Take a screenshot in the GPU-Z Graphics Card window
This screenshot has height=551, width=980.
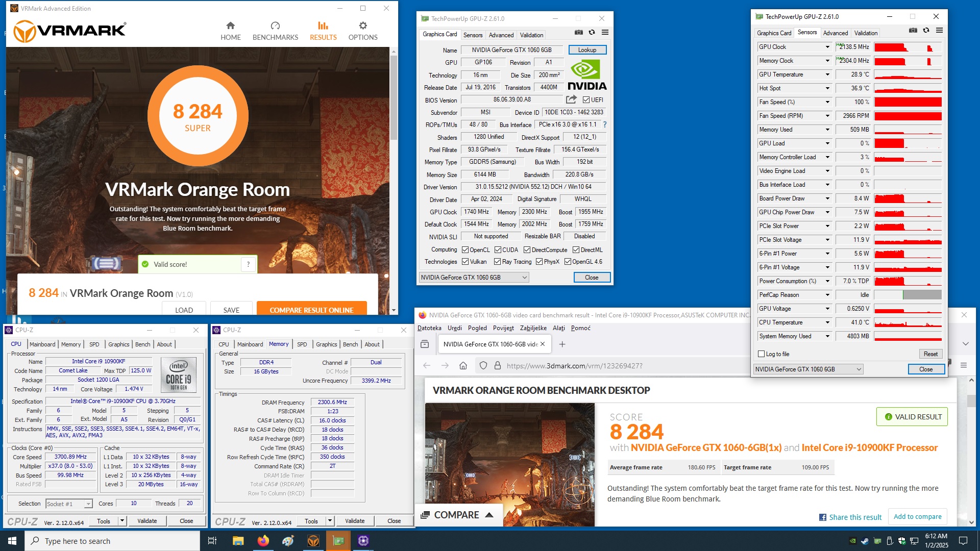click(x=578, y=32)
